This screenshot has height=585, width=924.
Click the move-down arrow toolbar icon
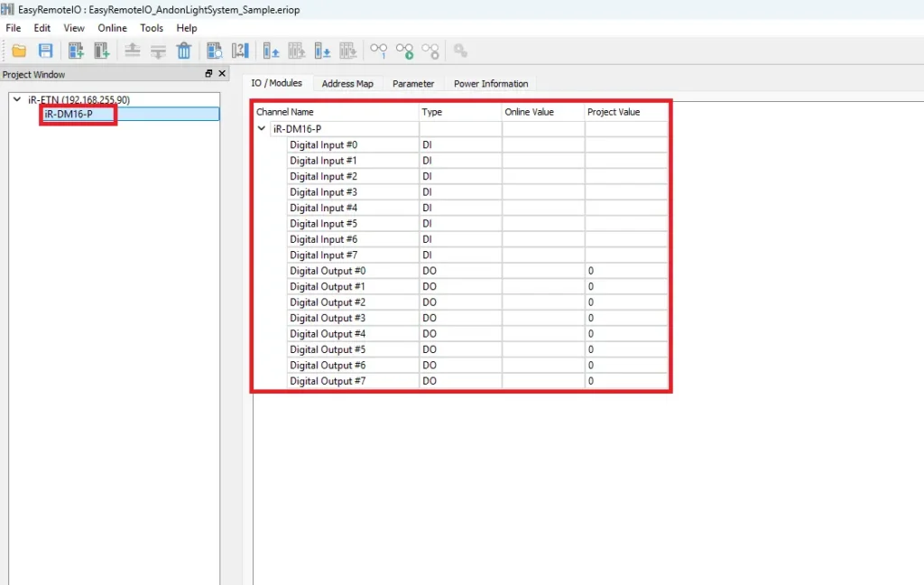point(158,51)
